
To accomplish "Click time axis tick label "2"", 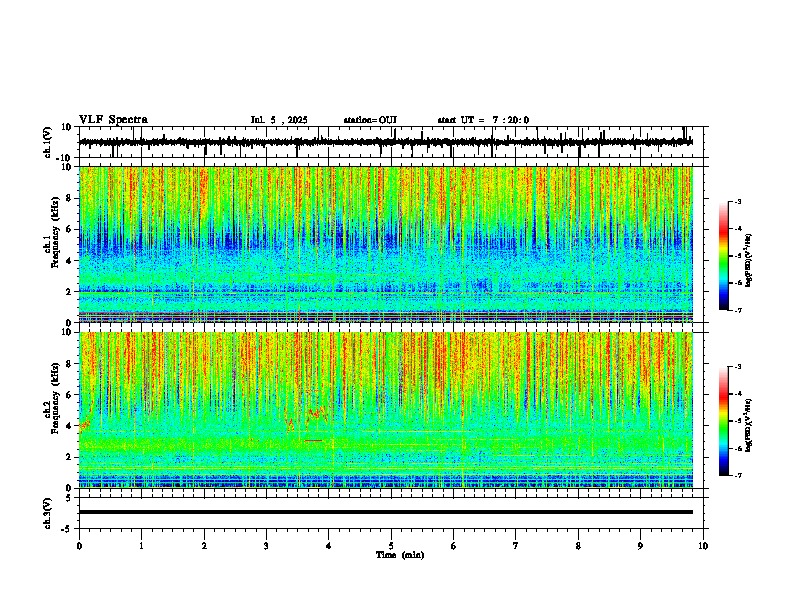I will [204, 546].
